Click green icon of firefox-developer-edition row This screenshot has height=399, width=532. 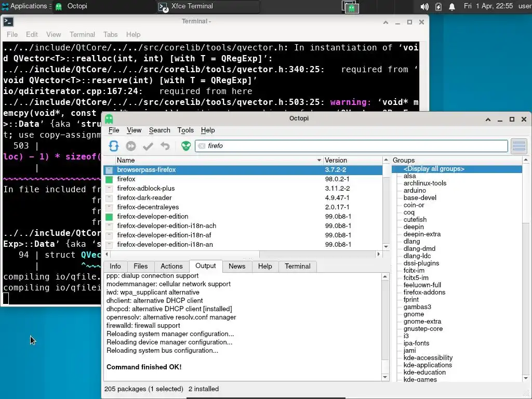pyautogui.click(x=109, y=217)
